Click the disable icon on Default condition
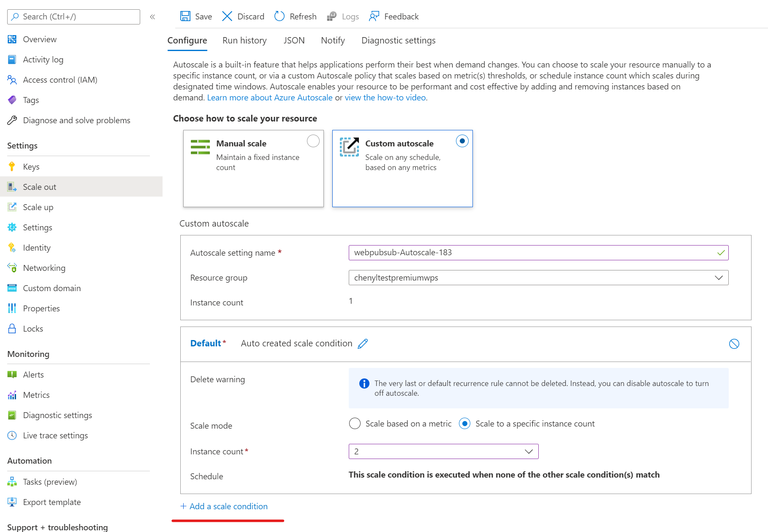768x532 pixels. point(734,344)
